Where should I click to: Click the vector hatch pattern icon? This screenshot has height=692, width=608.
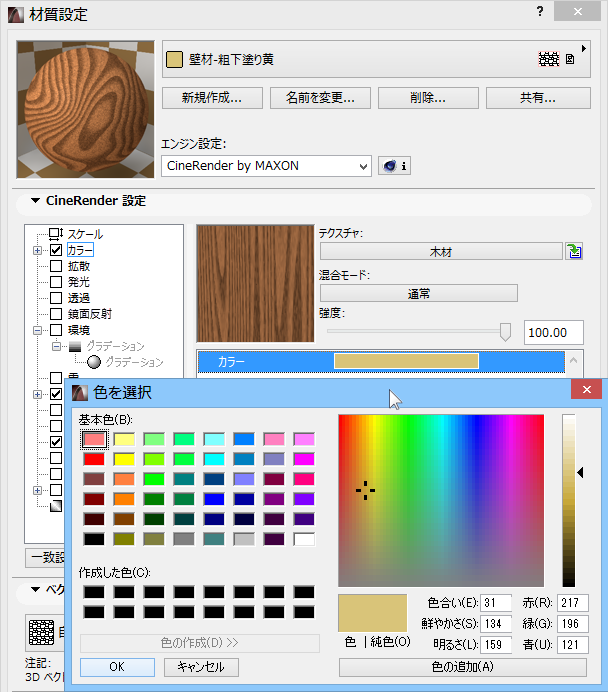41,632
